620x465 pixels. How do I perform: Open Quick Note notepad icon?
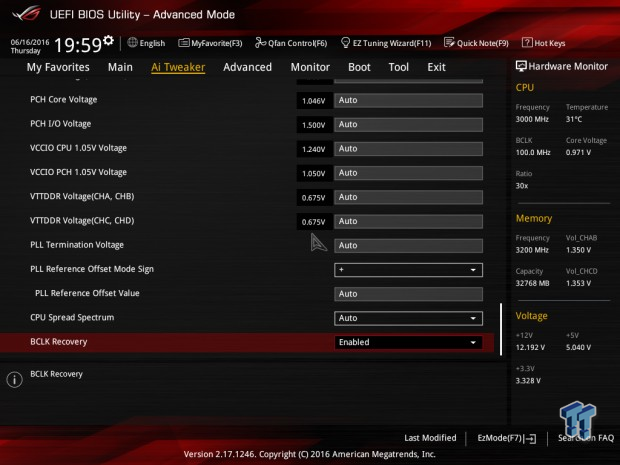pyautogui.click(x=449, y=42)
